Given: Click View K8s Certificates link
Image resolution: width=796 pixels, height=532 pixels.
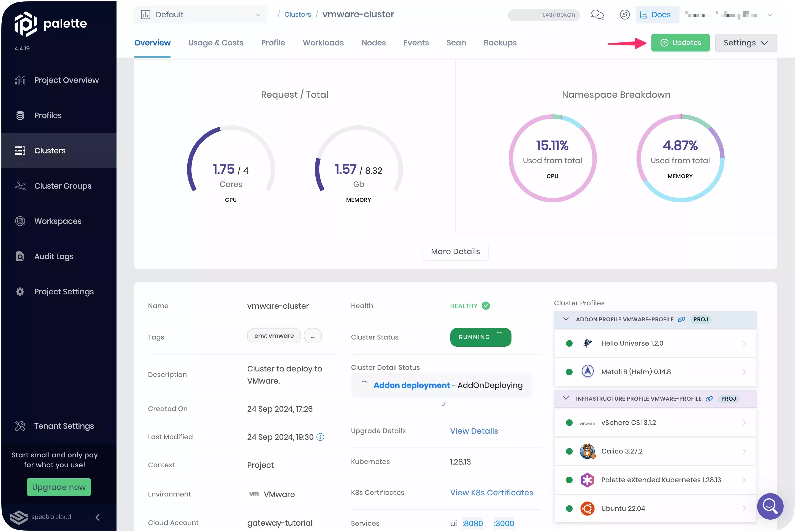Looking at the screenshot, I should coord(491,492).
